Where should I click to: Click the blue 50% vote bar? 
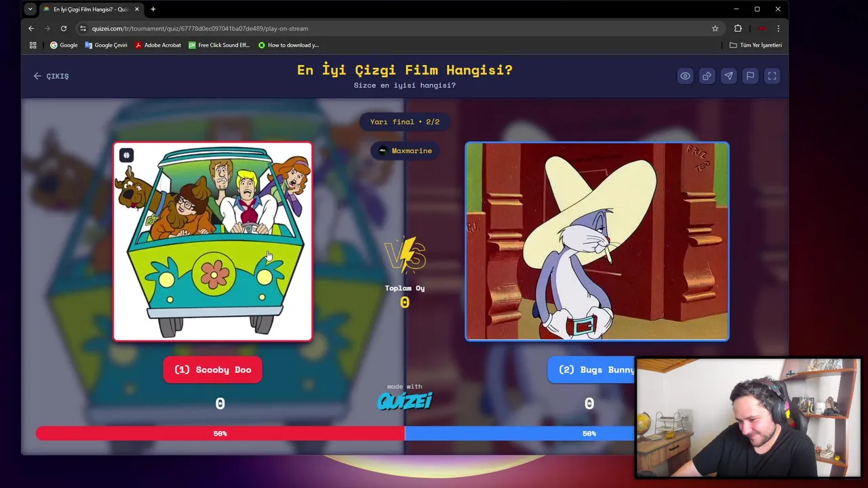520,433
